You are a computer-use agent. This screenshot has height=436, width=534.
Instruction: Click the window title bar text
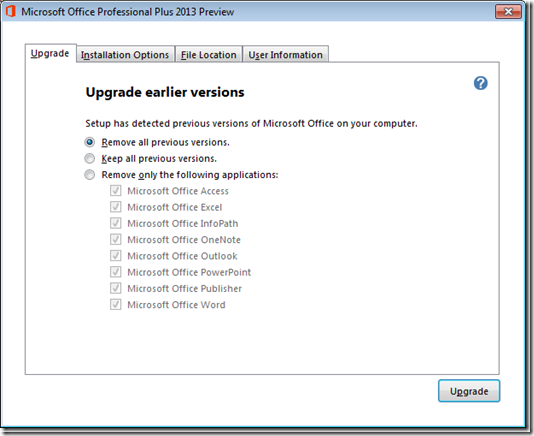[x=128, y=12]
